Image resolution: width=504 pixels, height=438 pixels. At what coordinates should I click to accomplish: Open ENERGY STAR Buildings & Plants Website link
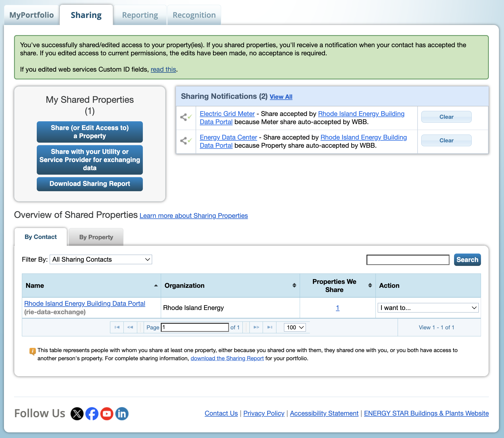click(x=426, y=413)
